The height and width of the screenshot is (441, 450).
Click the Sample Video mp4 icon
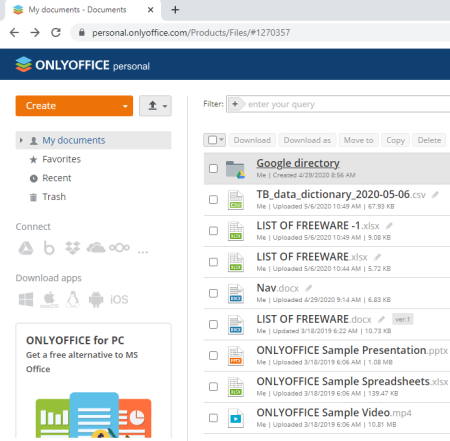tap(236, 418)
